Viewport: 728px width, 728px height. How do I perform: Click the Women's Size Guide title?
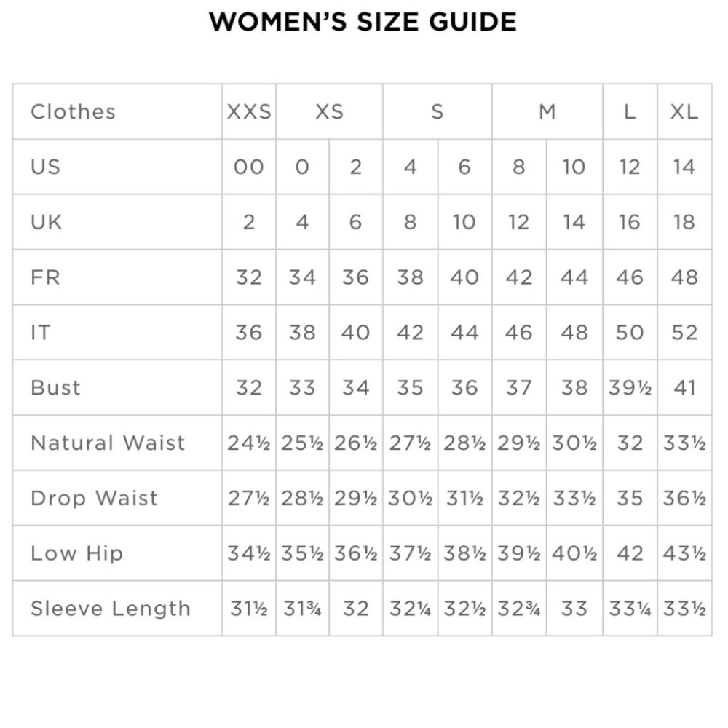[363, 22]
